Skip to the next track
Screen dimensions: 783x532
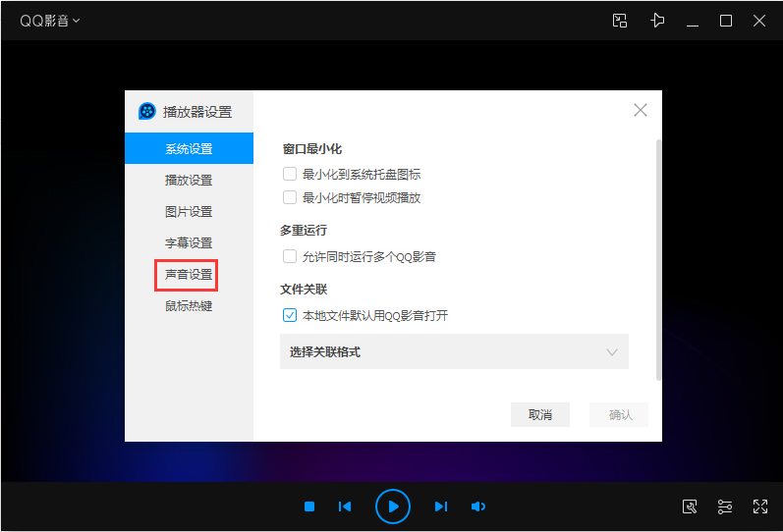tap(441, 506)
